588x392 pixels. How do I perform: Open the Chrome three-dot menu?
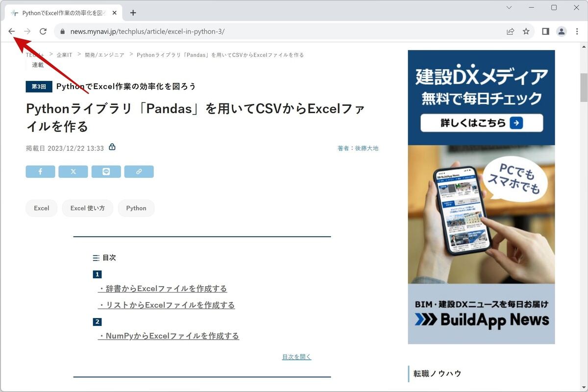tap(577, 31)
